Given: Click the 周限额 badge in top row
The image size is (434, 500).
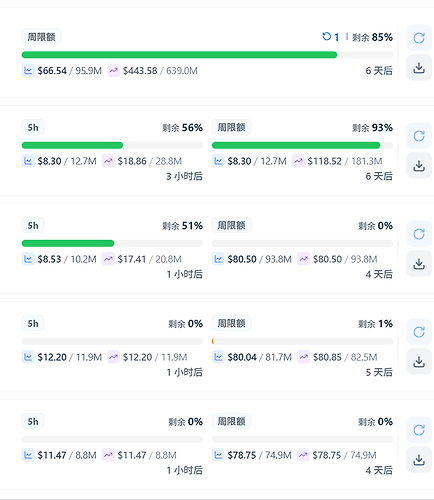Looking at the screenshot, I should [x=41, y=37].
